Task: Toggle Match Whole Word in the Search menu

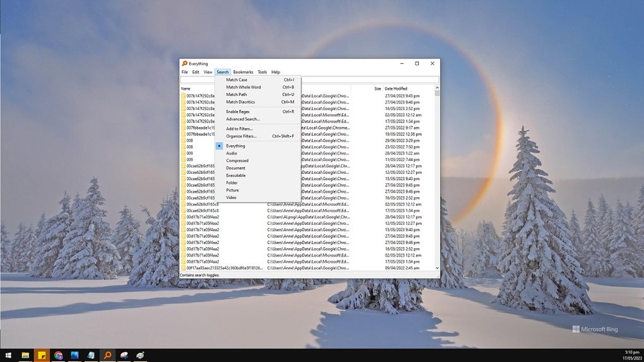Action: point(258,87)
